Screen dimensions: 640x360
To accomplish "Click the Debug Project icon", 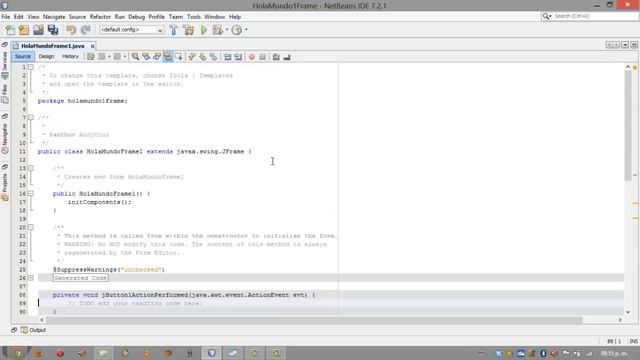I will [218, 30].
